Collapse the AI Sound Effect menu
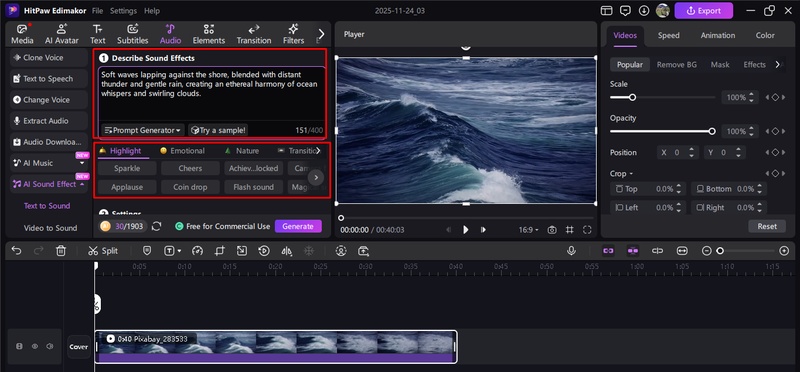Image resolution: width=800 pixels, height=372 pixels. pos(82,184)
